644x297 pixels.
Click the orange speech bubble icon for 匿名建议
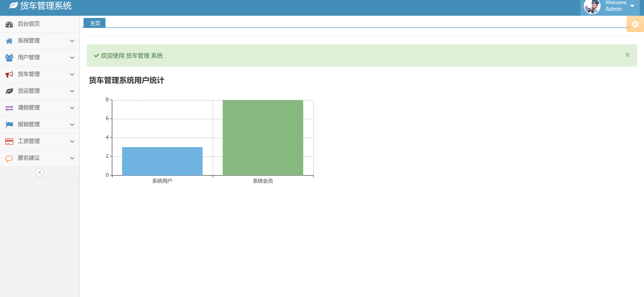click(x=9, y=158)
